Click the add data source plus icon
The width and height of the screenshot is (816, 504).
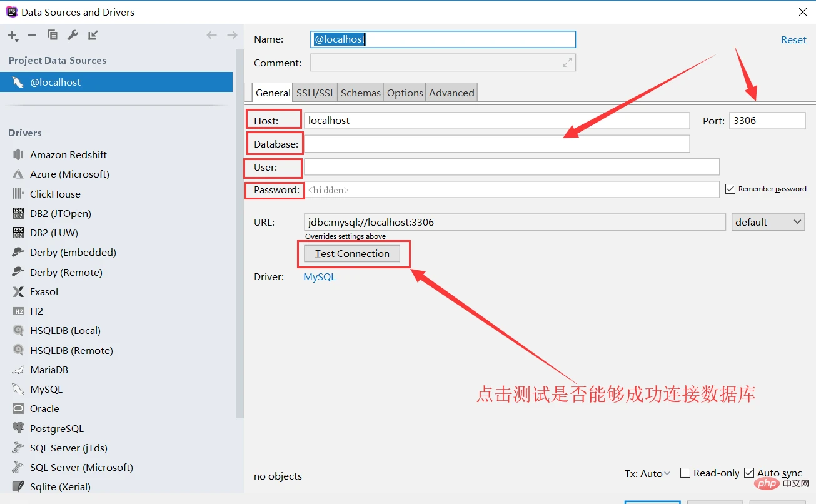point(11,35)
